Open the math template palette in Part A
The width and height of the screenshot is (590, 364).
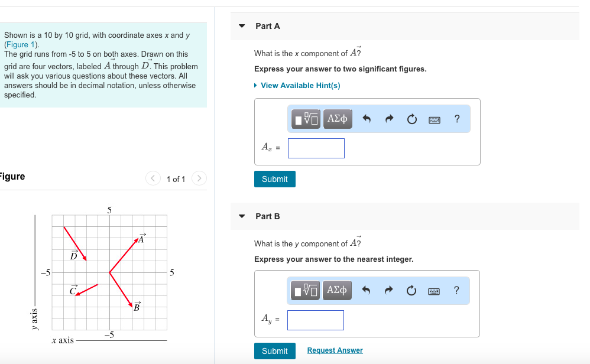coord(304,119)
